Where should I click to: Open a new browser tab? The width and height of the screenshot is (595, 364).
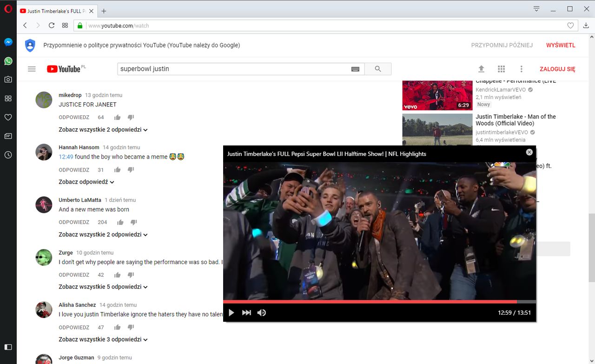[x=104, y=11]
